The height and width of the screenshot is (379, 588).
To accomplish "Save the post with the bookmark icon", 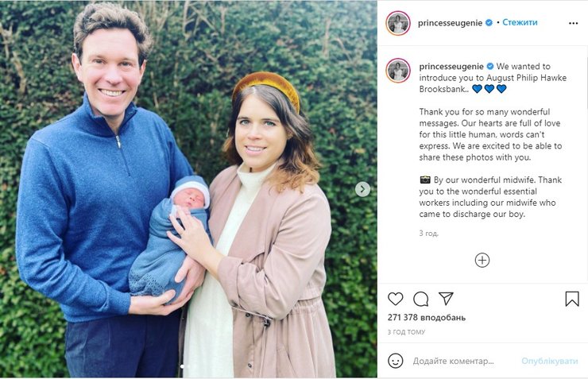I will coord(572,299).
